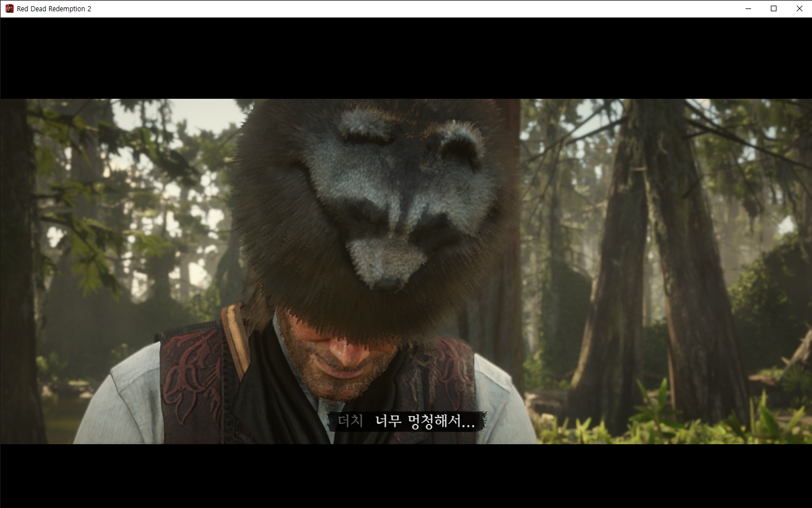Click the subtitle line '너무 멍청해서...'
Image resolution: width=812 pixels, height=508 pixels.
(x=425, y=421)
